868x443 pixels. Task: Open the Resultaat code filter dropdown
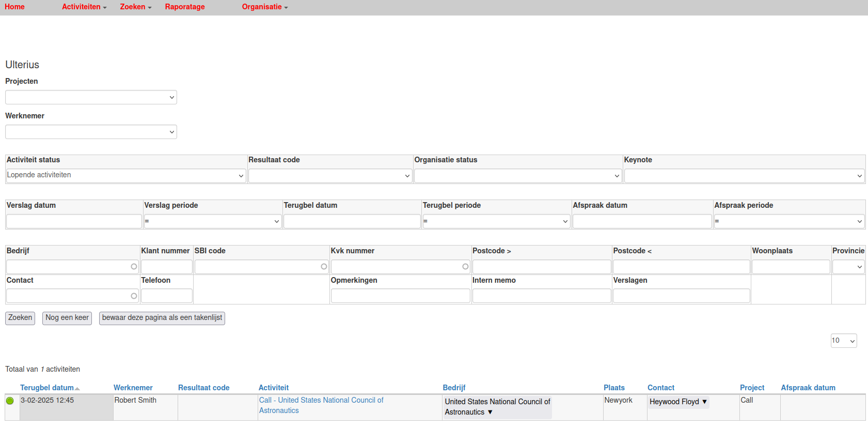tap(330, 176)
